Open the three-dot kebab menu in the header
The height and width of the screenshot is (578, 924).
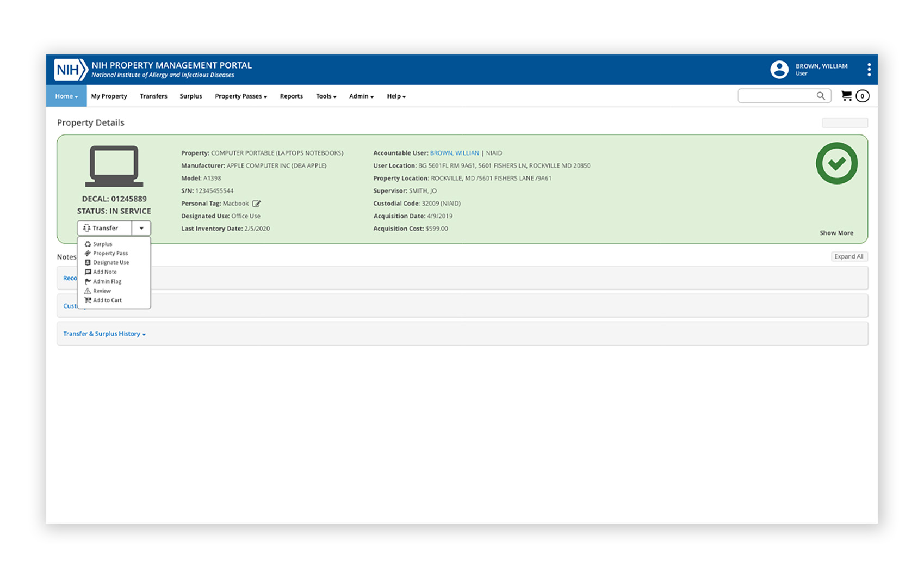pos(869,70)
